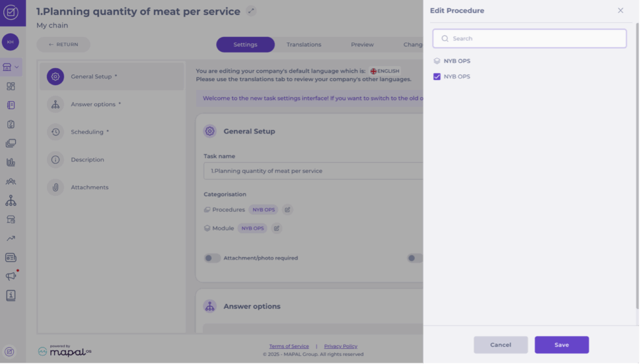This screenshot has width=640, height=364.
Task: Uncheck the NYB OPS checkbox
Action: [437, 77]
